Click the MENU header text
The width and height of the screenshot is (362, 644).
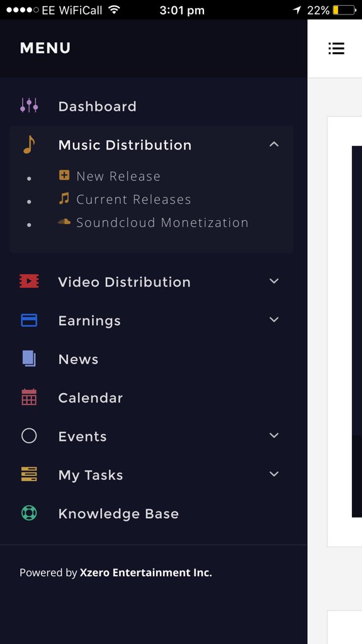tap(45, 48)
